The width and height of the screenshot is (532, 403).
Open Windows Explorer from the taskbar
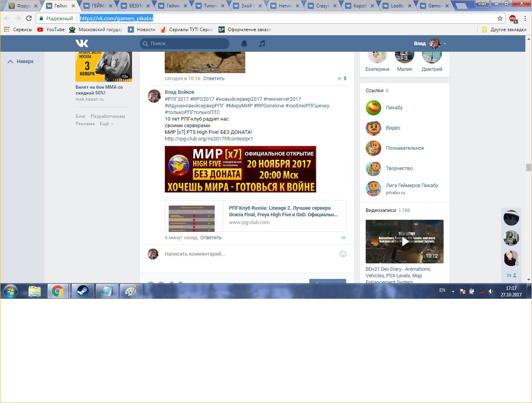[34, 291]
